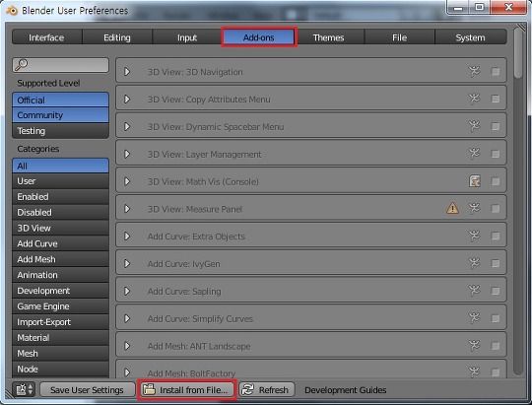Click the community icon on Copy Attributes Menu row
This screenshot has width=532, height=405.
474,99
